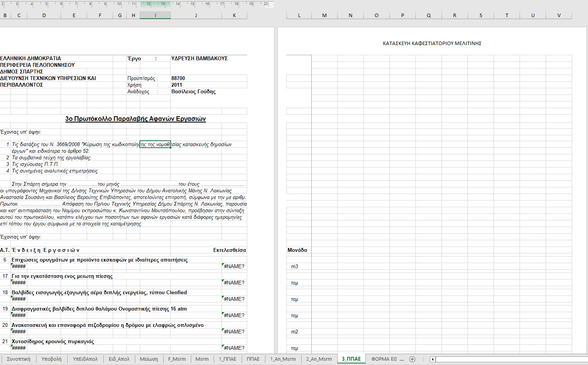Screen dimensions: 588x365
Task: Click the Μονάδα header cell
Action: [x=297, y=250]
